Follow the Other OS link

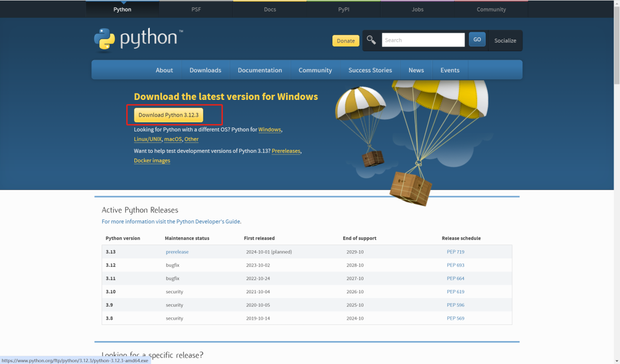191,140
